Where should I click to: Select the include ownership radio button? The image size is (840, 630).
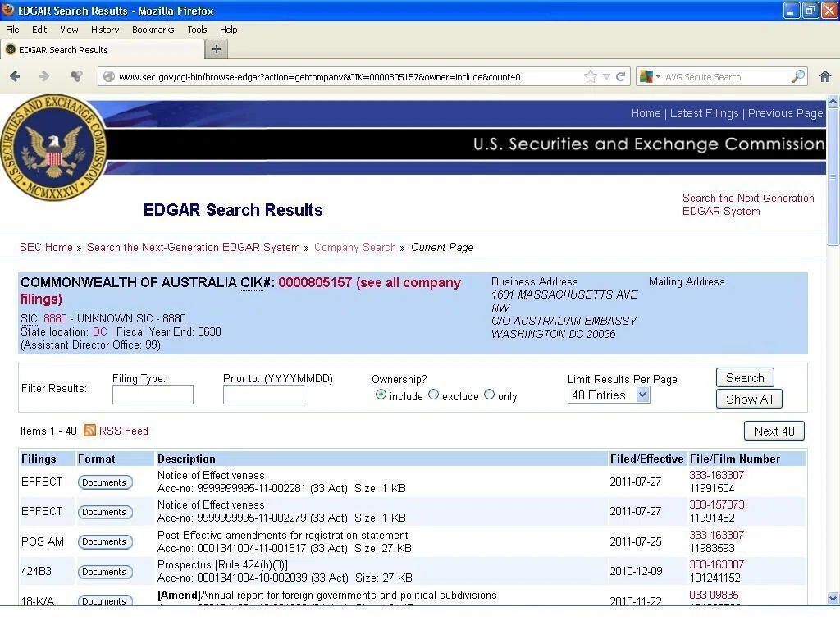381,395
